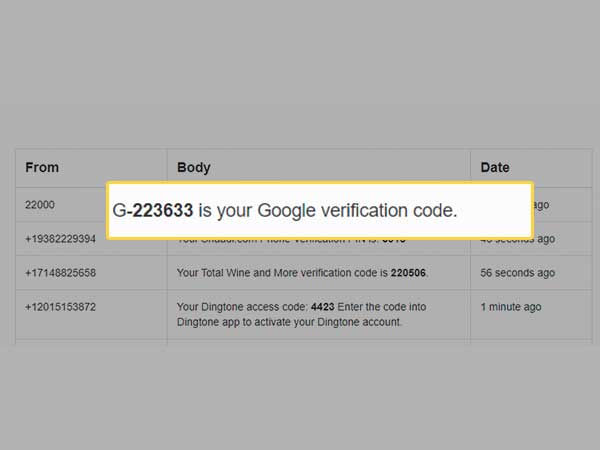Click the From column header
The width and height of the screenshot is (600, 450).
(42, 168)
